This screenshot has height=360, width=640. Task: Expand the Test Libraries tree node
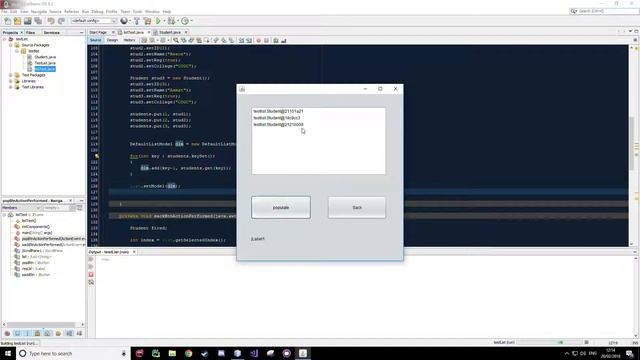coord(11,87)
